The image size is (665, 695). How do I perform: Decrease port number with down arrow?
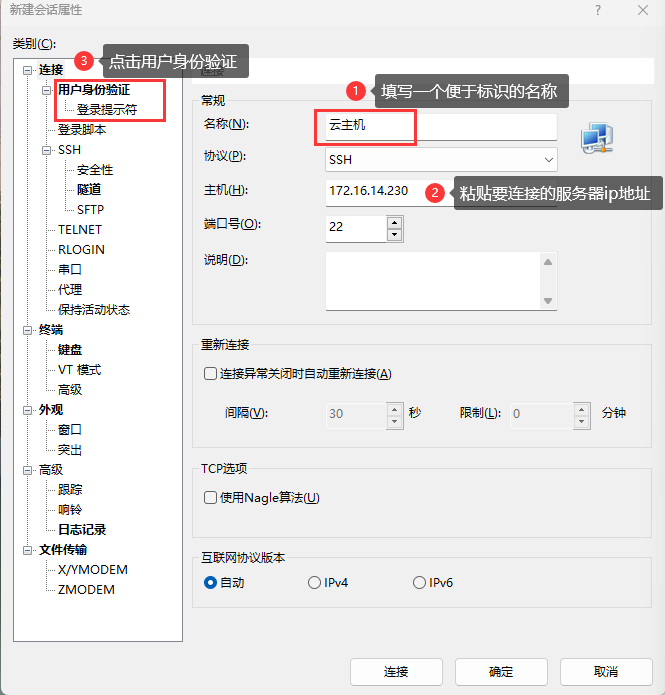[x=395, y=234]
